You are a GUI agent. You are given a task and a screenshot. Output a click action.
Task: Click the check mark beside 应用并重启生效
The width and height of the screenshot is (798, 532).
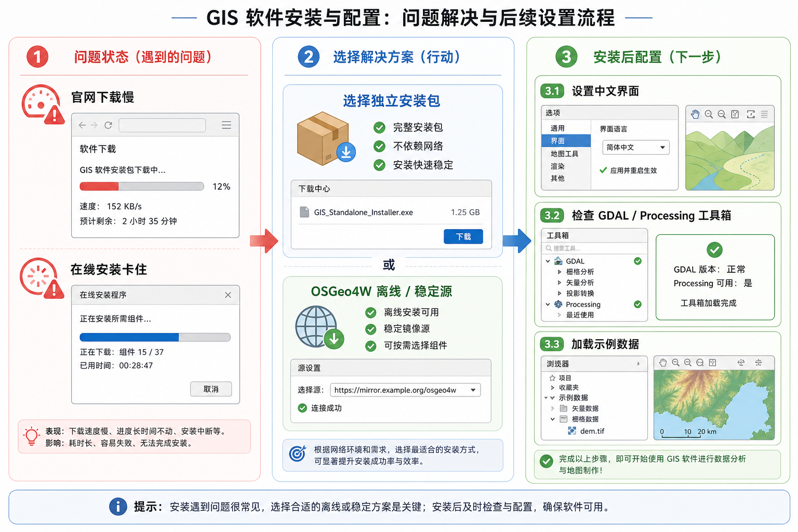coord(603,170)
